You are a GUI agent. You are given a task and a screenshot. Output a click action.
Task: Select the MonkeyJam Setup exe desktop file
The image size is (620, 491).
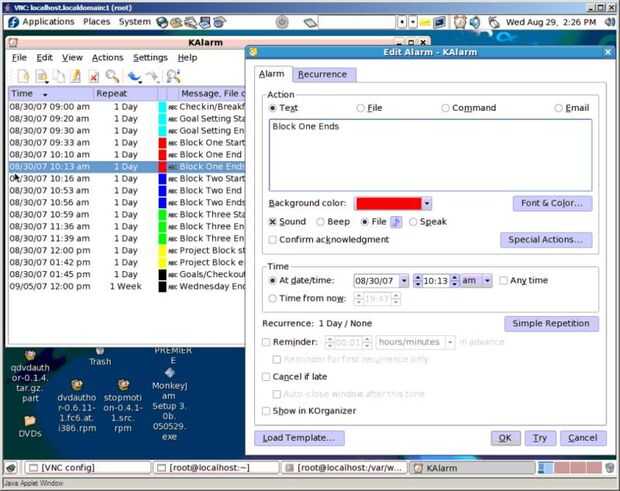[169, 404]
